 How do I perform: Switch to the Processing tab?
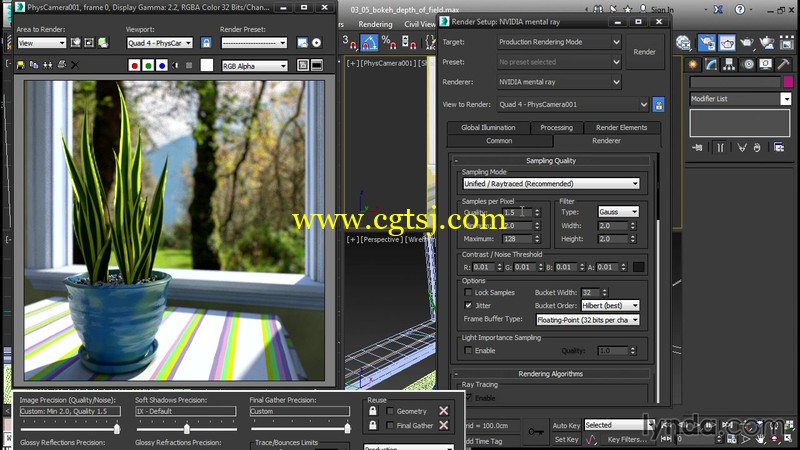pos(556,128)
